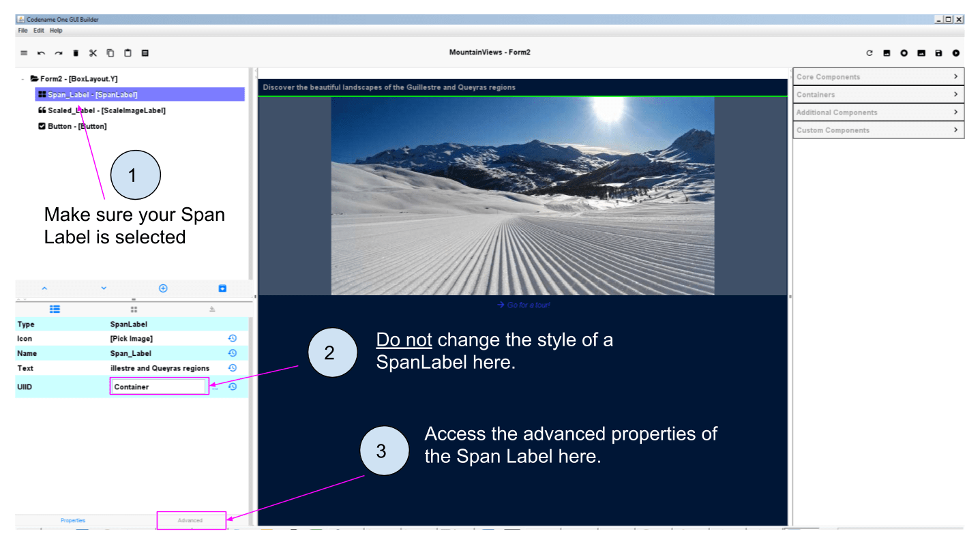Image resolution: width=980 pixels, height=544 pixels.
Task: Click the Copy icon in the toolbar
Action: point(110,52)
